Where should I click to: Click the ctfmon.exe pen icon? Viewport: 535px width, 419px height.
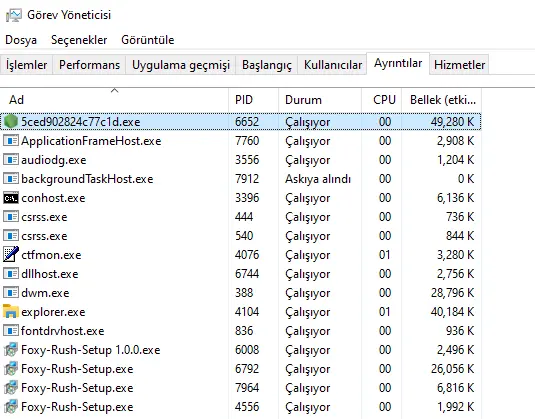pos(11,254)
